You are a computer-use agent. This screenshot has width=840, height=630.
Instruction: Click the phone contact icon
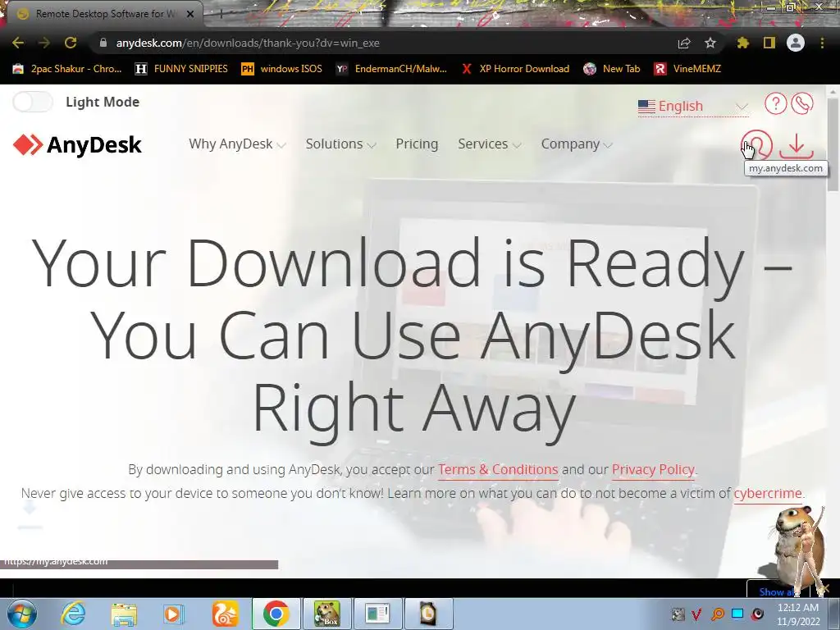(802, 103)
